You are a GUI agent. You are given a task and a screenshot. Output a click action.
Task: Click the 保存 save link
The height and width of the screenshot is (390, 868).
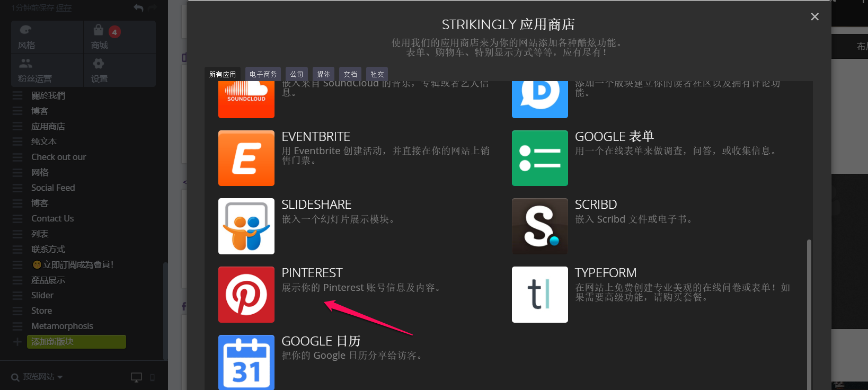(64, 8)
